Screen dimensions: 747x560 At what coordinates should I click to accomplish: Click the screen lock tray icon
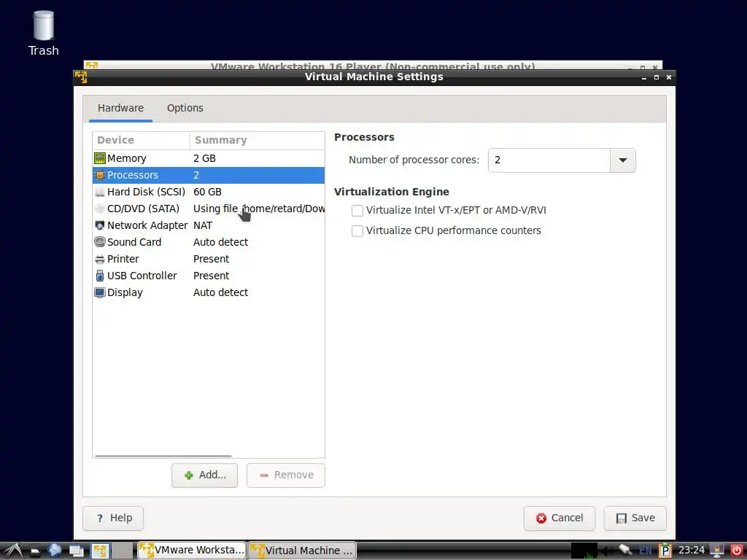(x=717, y=551)
